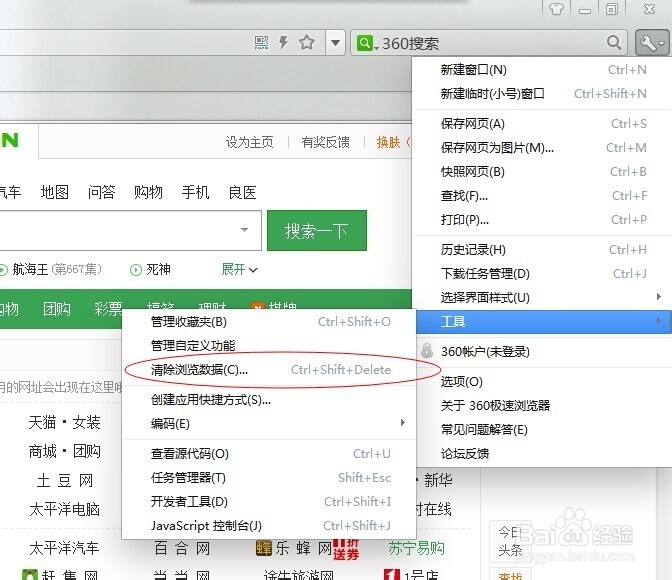Click the QR code icon in address bar
The height and width of the screenshot is (580, 672).
tap(261, 42)
